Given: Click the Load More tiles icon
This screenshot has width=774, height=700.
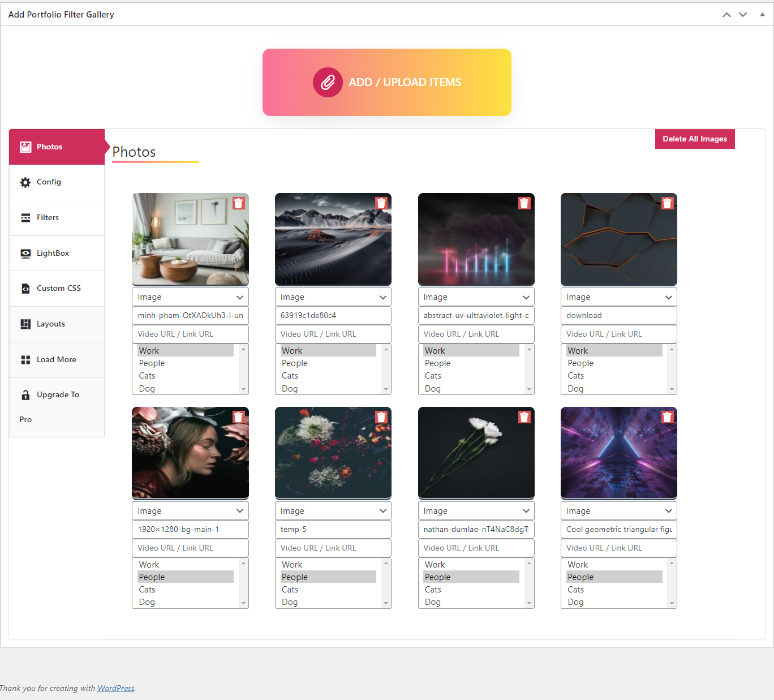Looking at the screenshot, I should (25, 360).
